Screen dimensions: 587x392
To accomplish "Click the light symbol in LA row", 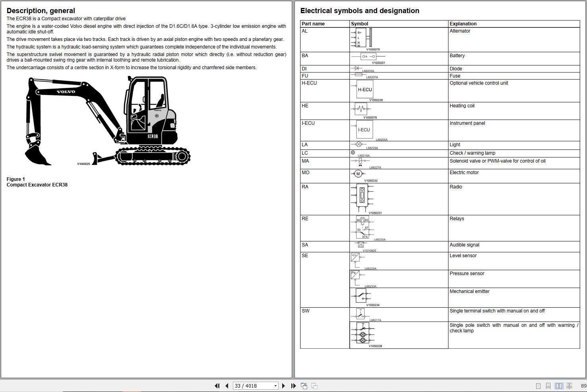I will click(x=358, y=144).
